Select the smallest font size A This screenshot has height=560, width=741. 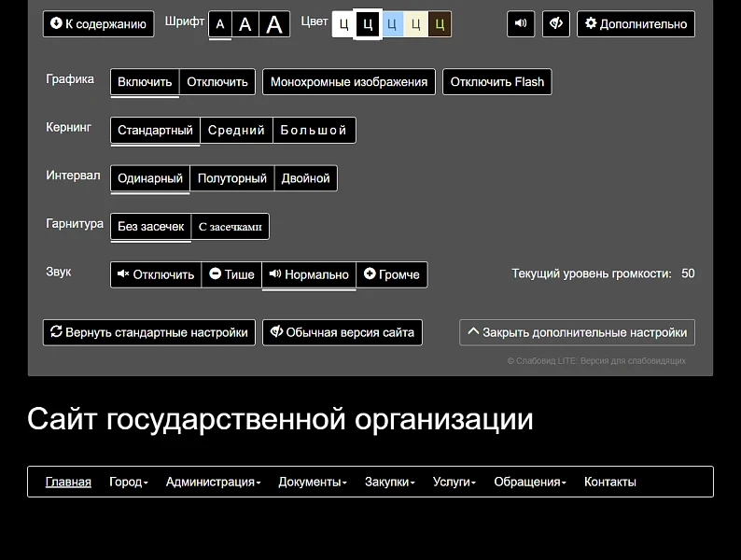pyautogui.click(x=220, y=24)
